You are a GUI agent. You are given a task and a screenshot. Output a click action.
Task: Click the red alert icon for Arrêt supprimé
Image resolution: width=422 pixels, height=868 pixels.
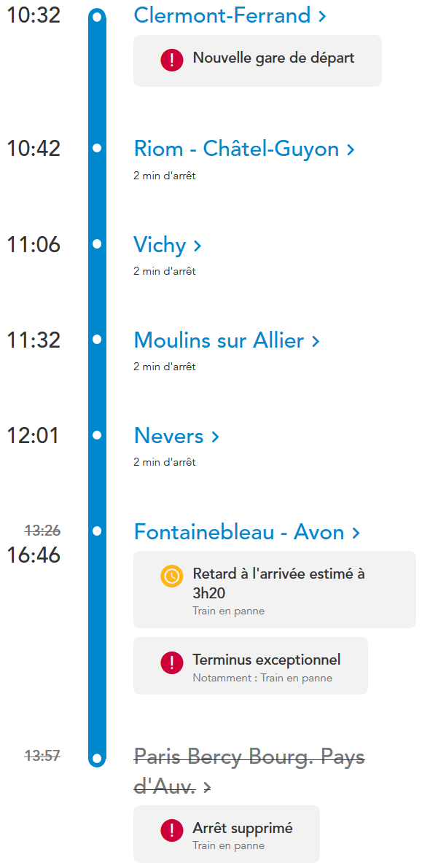coord(172,831)
